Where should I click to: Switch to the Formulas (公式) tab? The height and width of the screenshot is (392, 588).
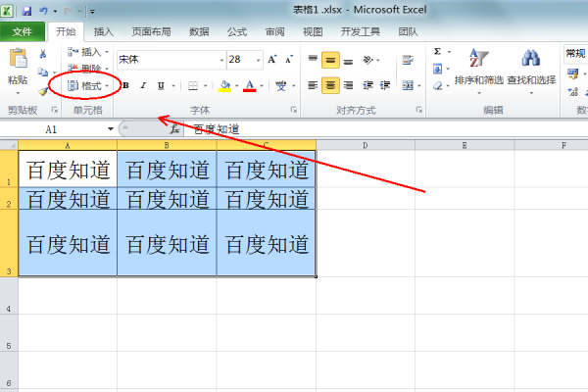(237, 32)
